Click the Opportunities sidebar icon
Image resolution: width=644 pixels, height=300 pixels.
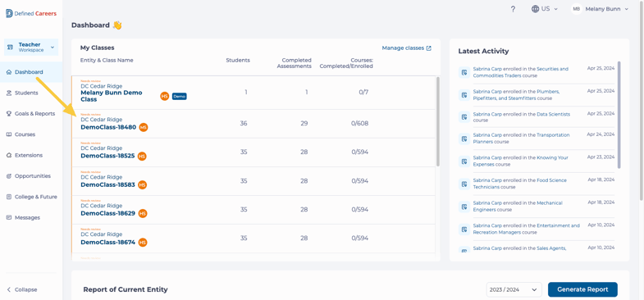pos(9,176)
